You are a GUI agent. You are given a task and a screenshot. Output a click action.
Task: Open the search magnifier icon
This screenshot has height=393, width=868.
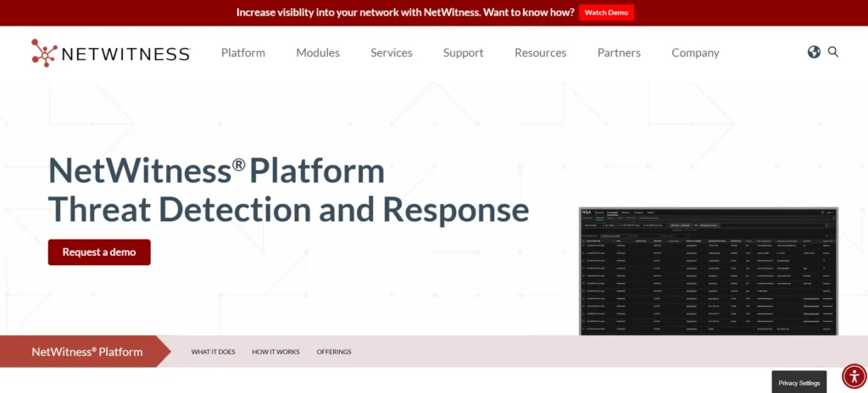point(833,52)
